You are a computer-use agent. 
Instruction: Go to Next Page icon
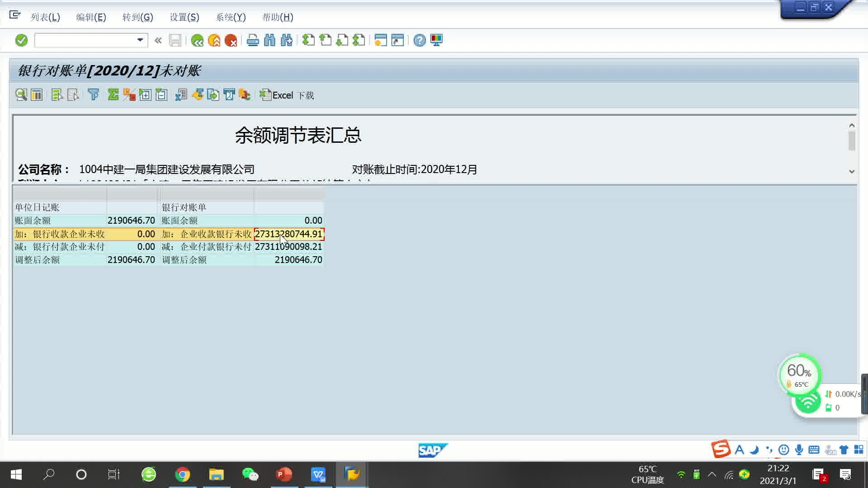(x=342, y=41)
